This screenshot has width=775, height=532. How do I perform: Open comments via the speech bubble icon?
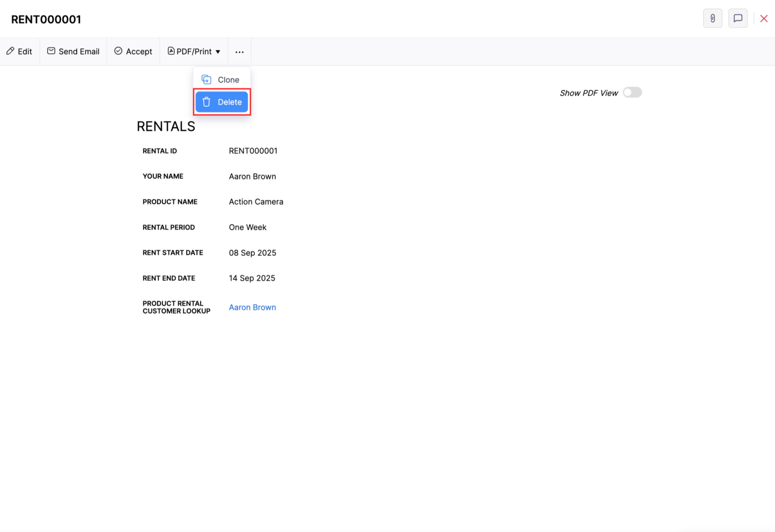point(738,18)
